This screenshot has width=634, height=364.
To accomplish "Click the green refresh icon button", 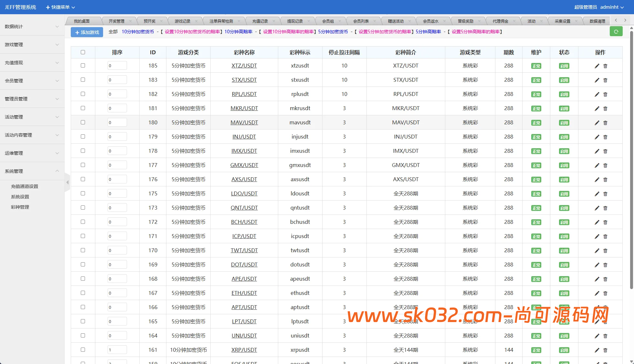I will 616,32.
